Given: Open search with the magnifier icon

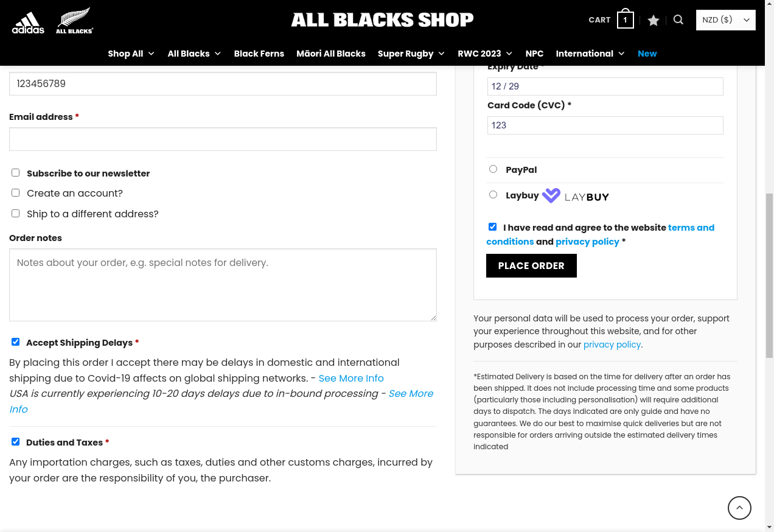Looking at the screenshot, I should coord(678,20).
